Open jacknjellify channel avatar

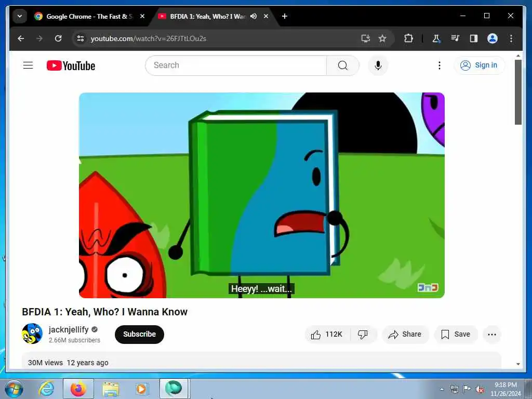click(x=32, y=334)
